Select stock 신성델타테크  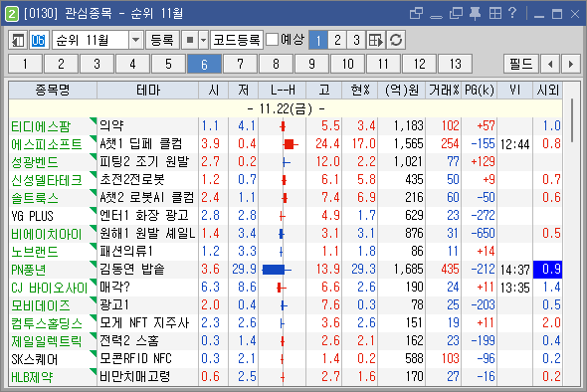point(47,180)
